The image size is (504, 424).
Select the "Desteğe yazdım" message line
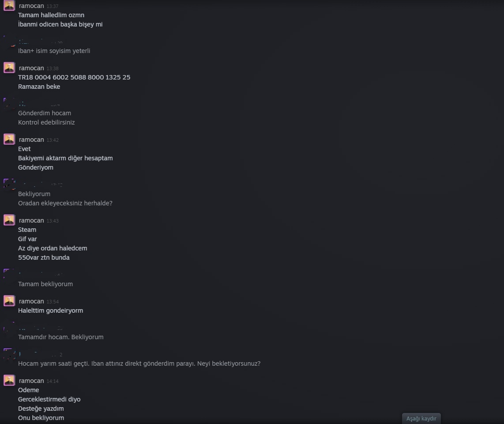coord(41,409)
